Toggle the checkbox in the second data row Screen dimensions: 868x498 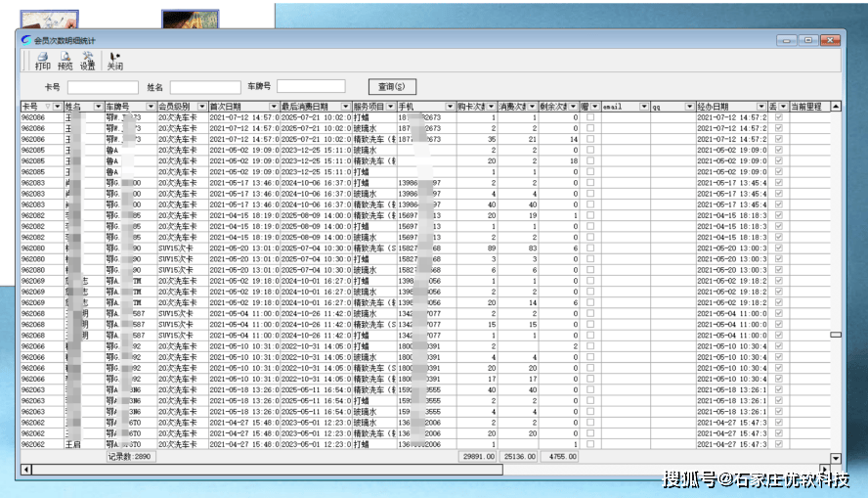589,128
